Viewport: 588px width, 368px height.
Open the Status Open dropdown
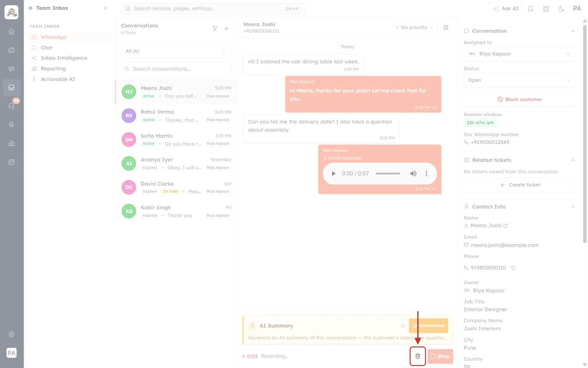click(x=519, y=80)
